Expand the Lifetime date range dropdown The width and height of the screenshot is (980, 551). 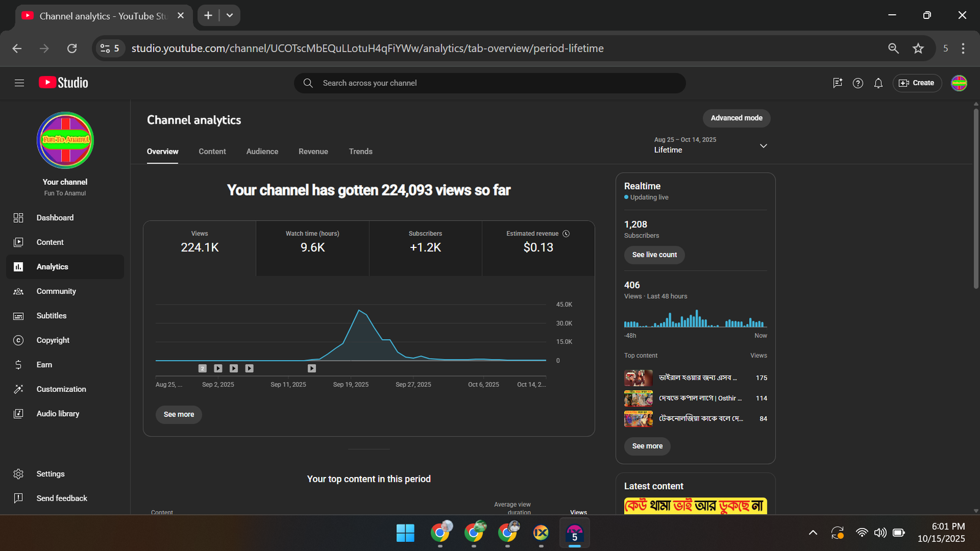click(763, 146)
